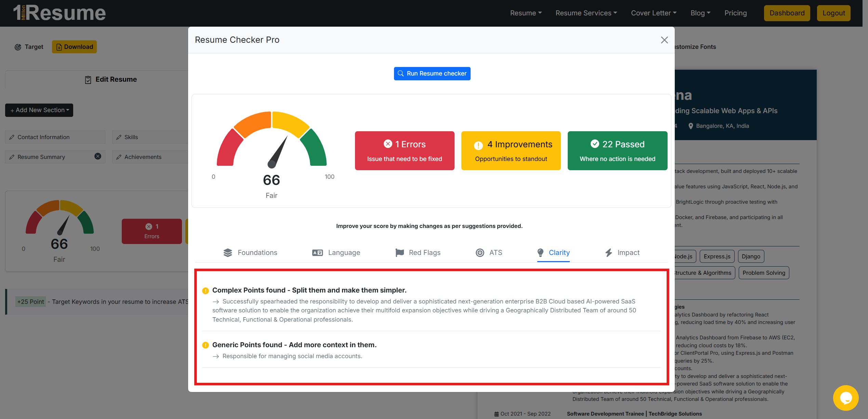Click the Foundations layers stack icon

228,253
